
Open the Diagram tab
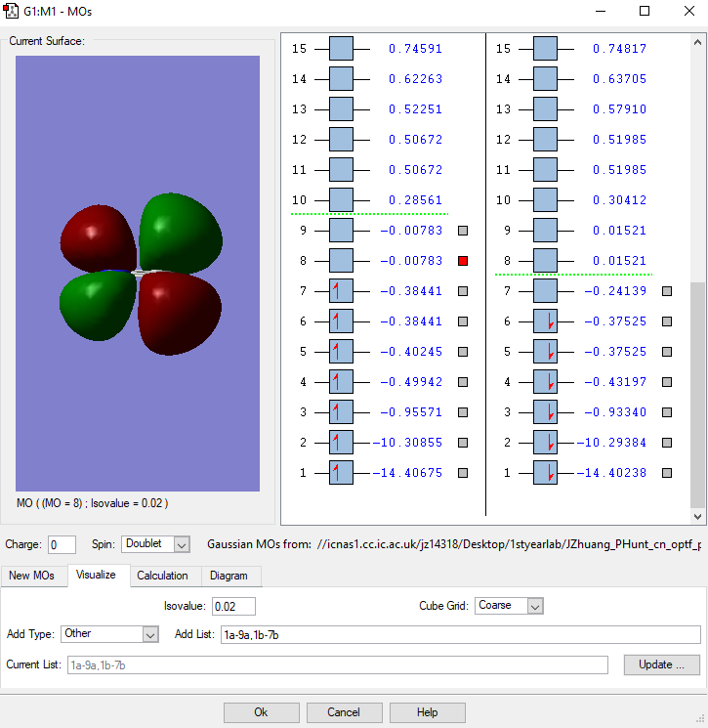228,576
